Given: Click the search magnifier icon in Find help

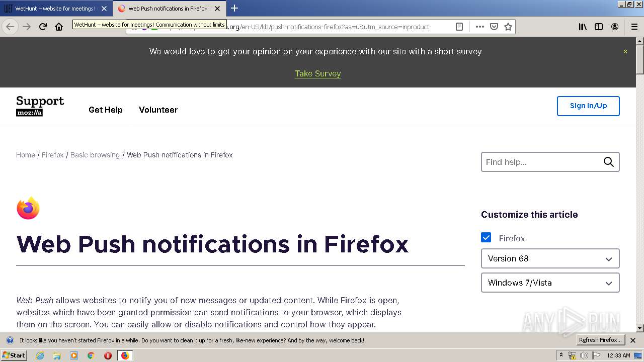Looking at the screenshot, I should 609,162.
